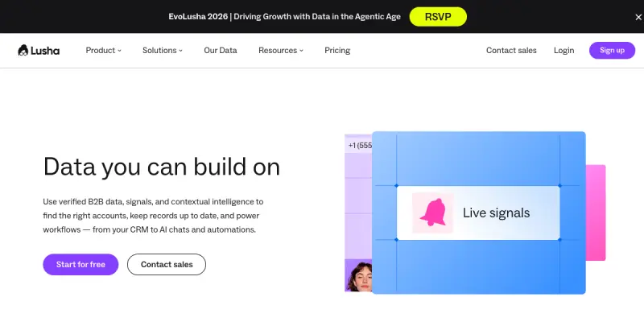Click the purple Sign up button
The height and width of the screenshot is (322, 644).
tap(612, 51)
